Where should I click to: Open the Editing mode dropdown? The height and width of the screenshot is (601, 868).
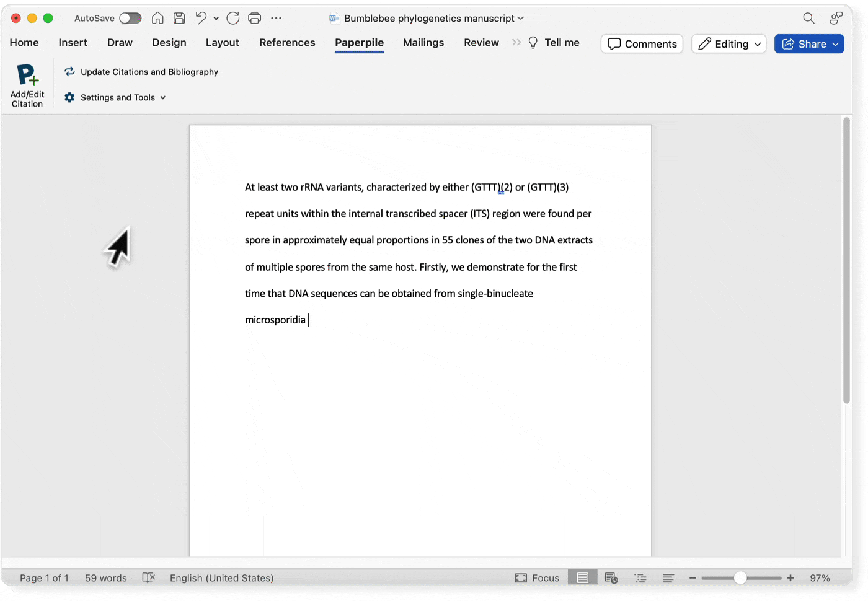click(729, 44)
